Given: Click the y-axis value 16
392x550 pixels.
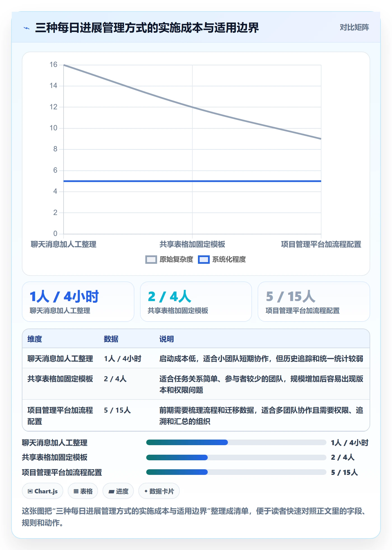Looking at the screenshot, I should (53, 65).
